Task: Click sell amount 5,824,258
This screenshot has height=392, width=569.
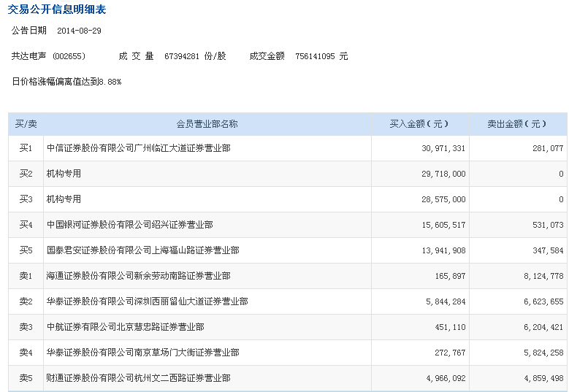Action: pyautogui.click(x=543, y=353)
